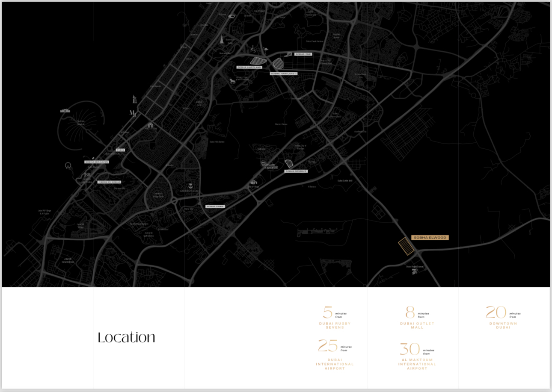The width and height of the screenshot is (552, 392).
Task: Click the highlighted Sobha Elwood label
Action: click(430, 238)
